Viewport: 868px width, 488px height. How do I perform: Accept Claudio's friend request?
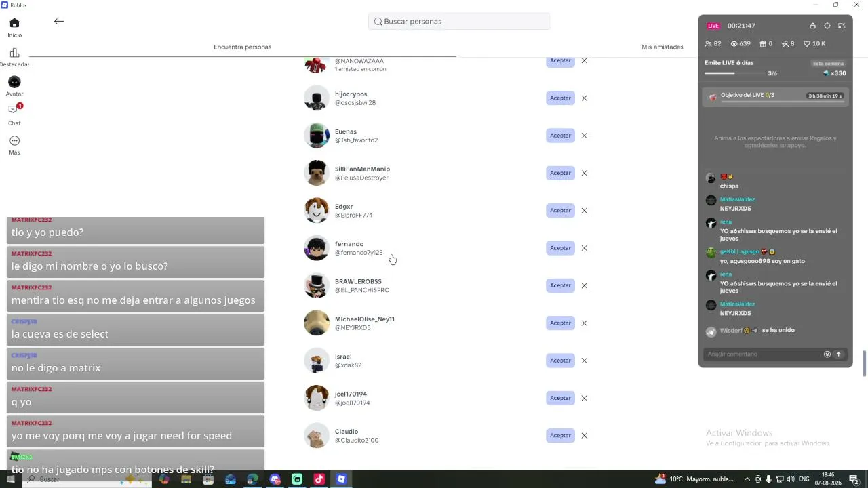(560, 435)
